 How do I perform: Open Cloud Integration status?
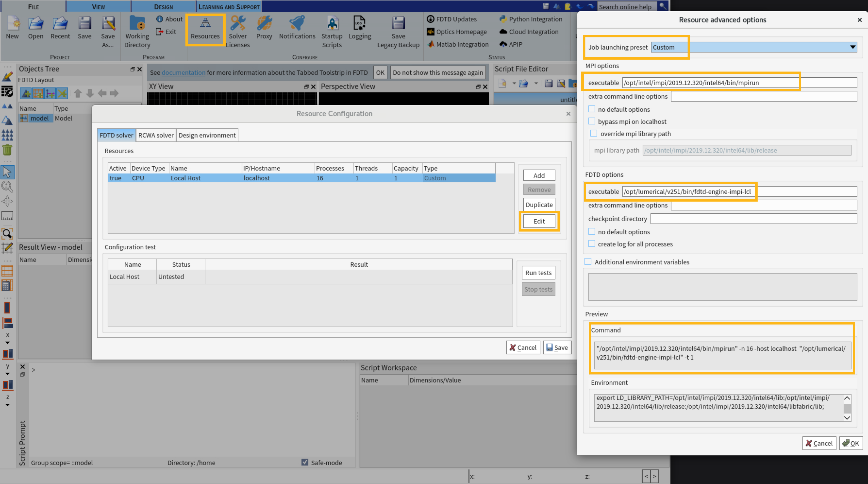(x=529, y=32)
